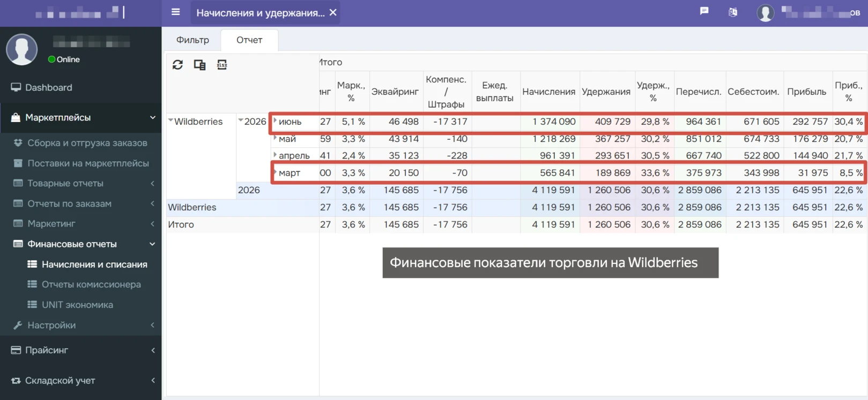Expand the март month row
The image size is (868, 400).
click(275, 172)
